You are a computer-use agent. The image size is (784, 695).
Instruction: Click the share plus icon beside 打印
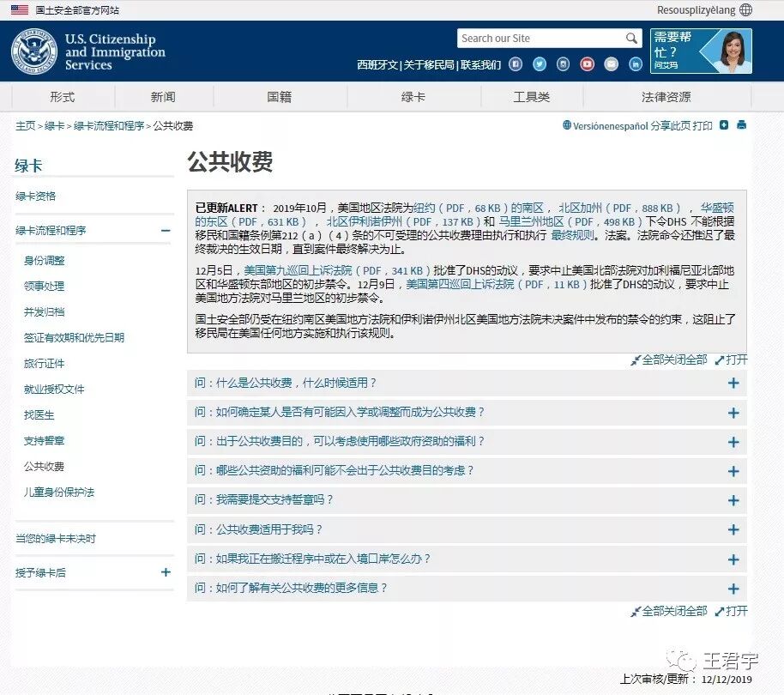(x=723, y=125)
